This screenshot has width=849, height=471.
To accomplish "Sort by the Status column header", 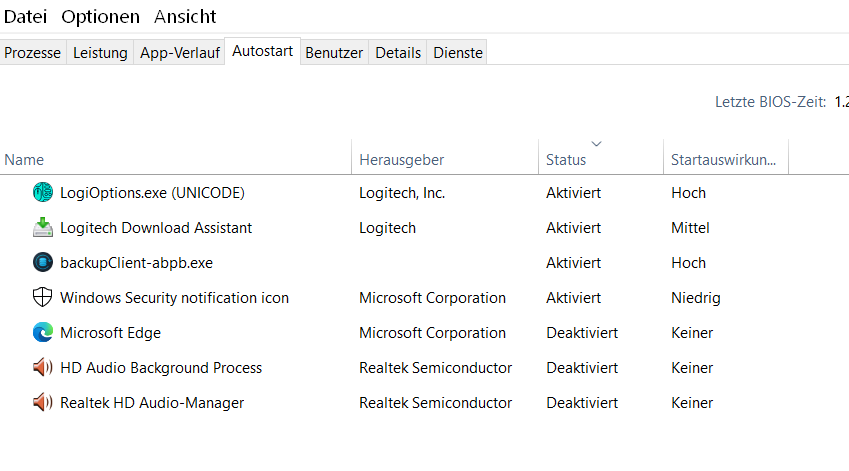I will 566,160.
